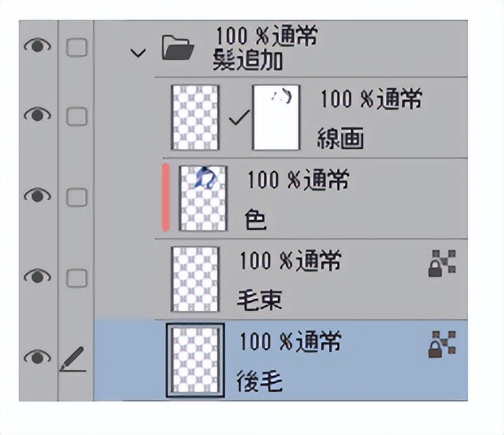Click the mask link checkmark on 線画 layer
Viewport: 504px width, 435px height.
[x=239, y=118]
